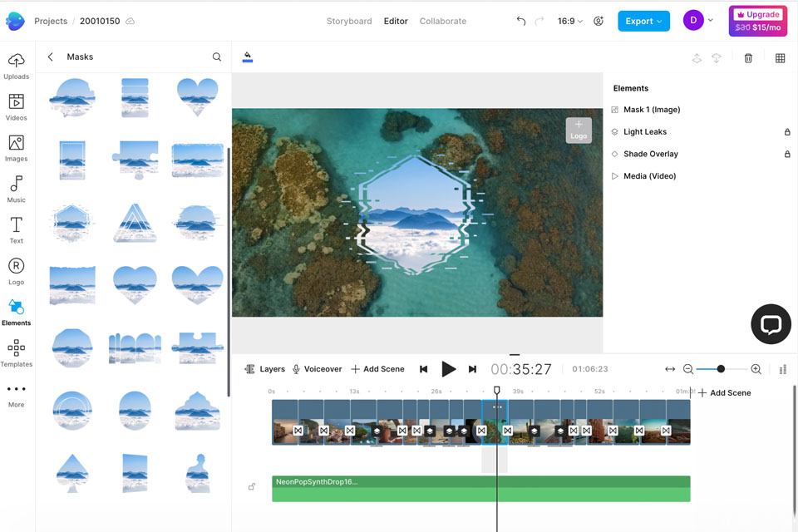Toggle lock on Shade Overlay layer

(786, 154)
